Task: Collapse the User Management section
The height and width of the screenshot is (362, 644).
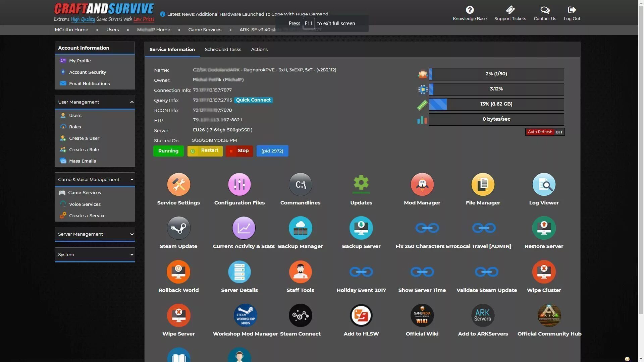Action: pyautogui.click(x=95, y=102)
